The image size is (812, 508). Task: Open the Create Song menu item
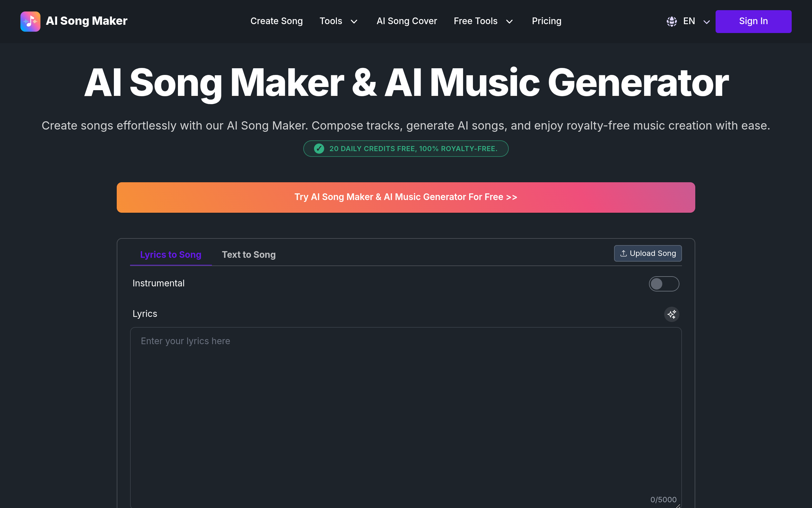coord(277,21)
